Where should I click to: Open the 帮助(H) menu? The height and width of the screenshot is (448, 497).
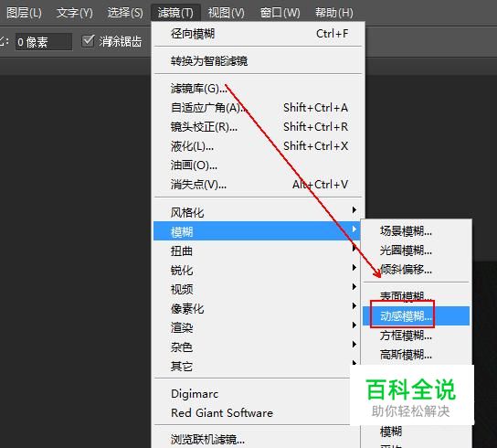click(x=334, y=13)
